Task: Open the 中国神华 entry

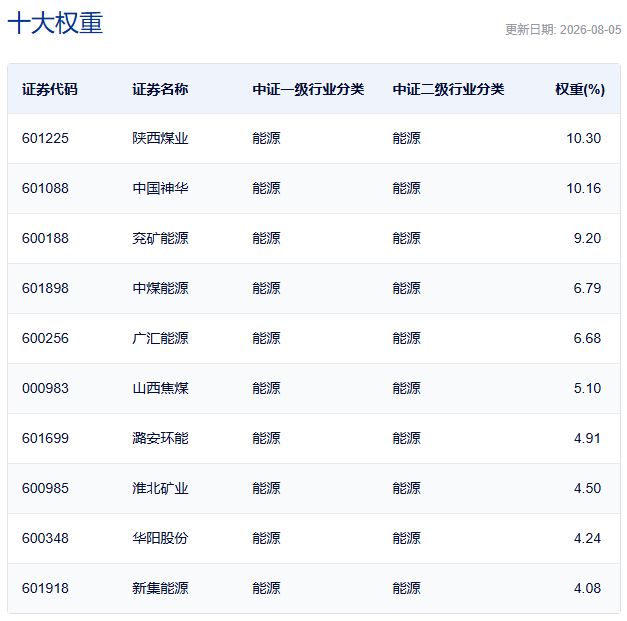Action: point(160,188)
